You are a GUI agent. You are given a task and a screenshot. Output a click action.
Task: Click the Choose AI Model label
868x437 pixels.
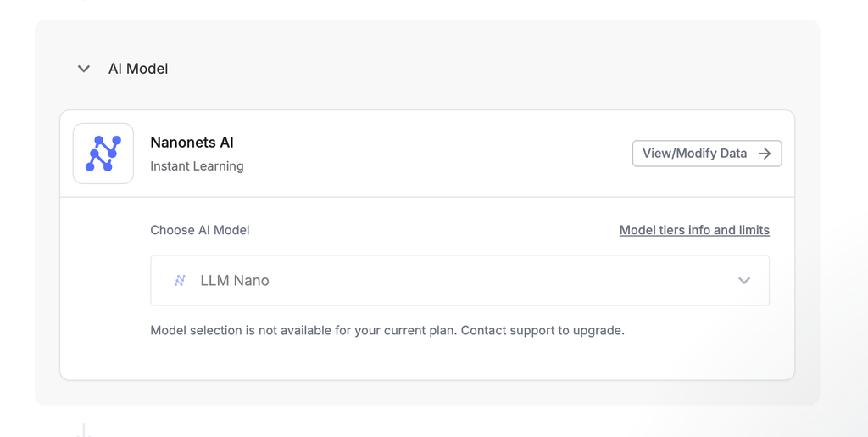(200, 230)
